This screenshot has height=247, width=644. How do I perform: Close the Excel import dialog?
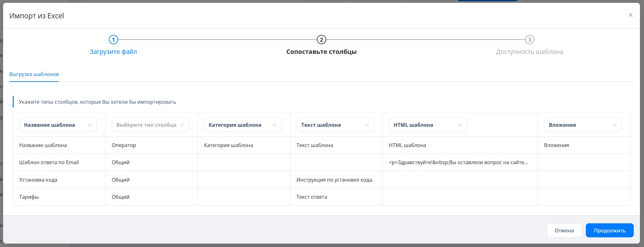coord(630,15)
